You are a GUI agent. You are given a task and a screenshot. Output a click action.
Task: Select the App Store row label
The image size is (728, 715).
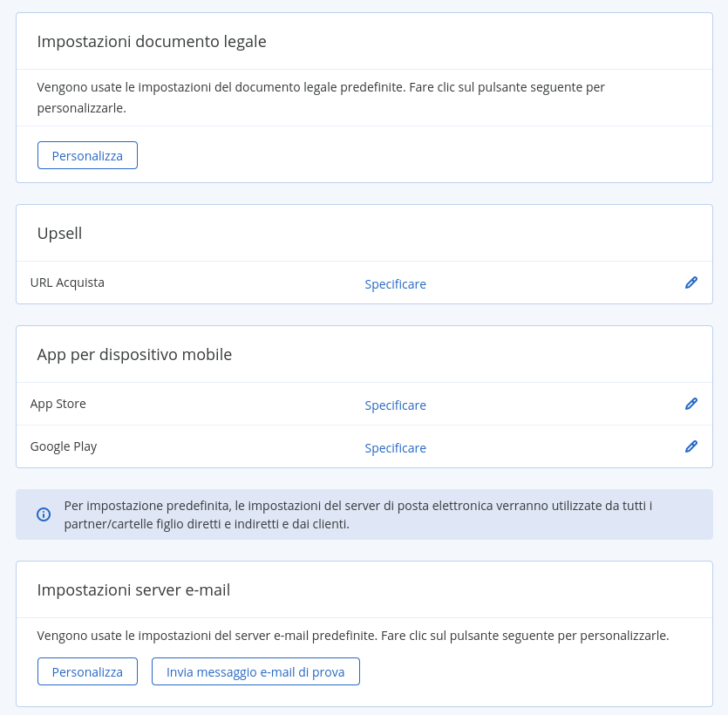[58, 404]
